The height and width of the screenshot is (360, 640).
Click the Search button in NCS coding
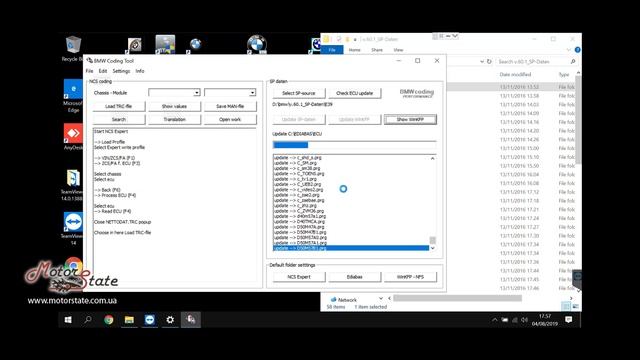(x=119, y=119)
